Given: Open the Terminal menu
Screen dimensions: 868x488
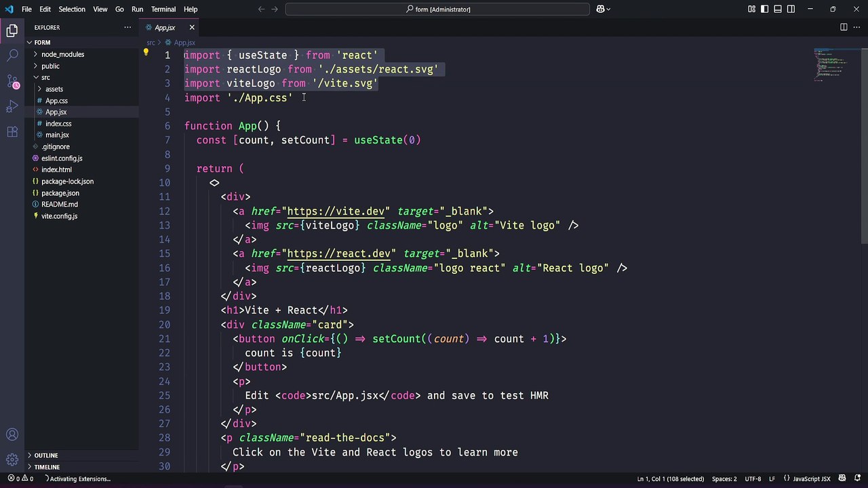Looking at the screenshot, I should (163, 9).
